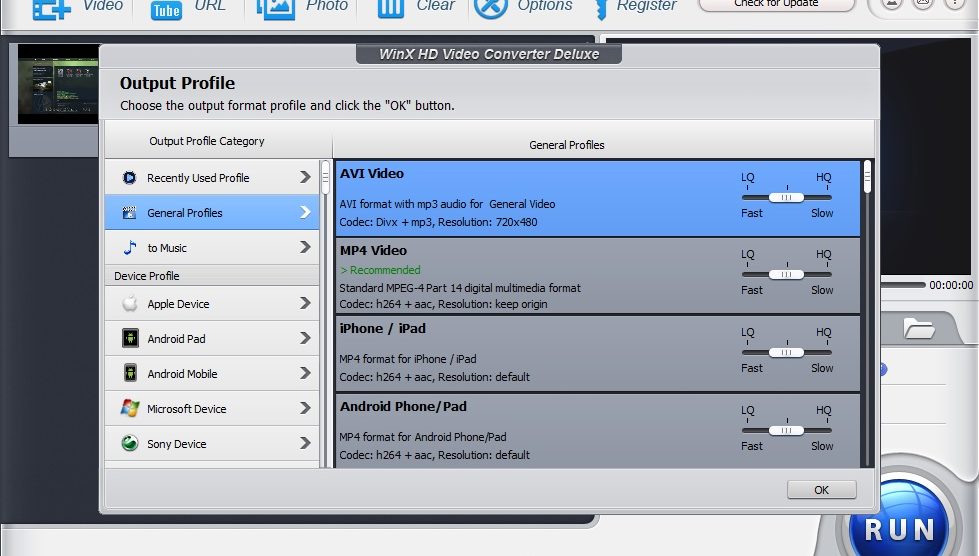
Task: Click the Clear trash icon
Action: click(391, 9)
